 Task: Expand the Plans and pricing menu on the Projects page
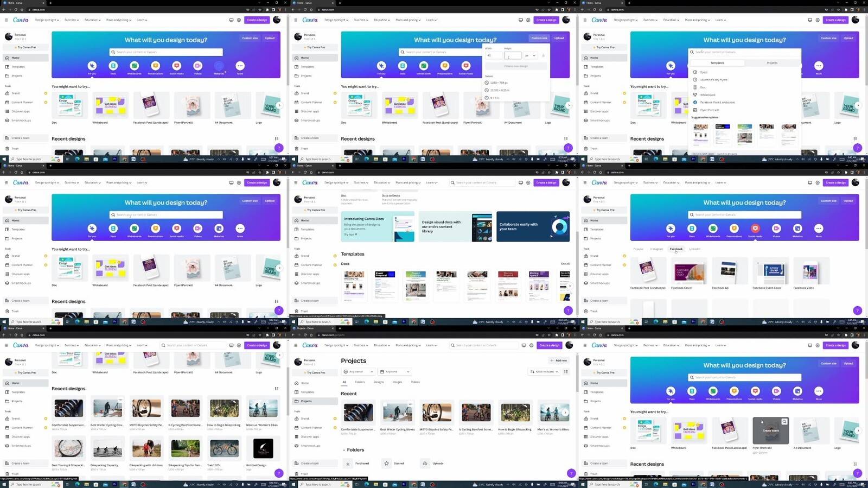click(408, 345)
